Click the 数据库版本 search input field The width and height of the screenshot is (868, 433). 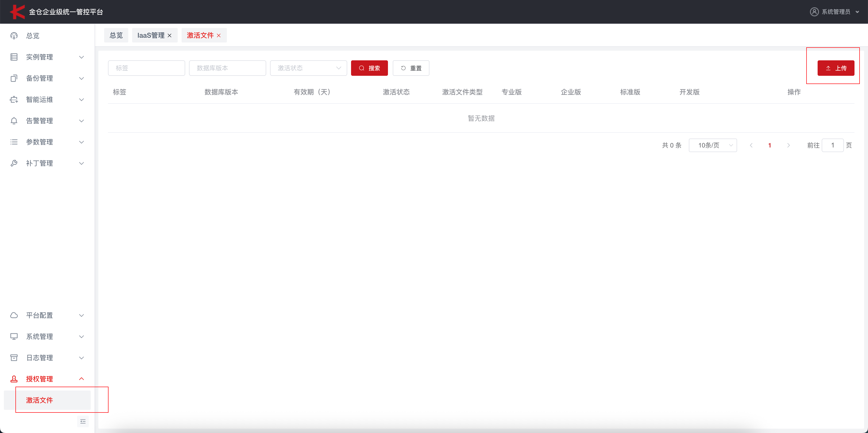(227, 68)
